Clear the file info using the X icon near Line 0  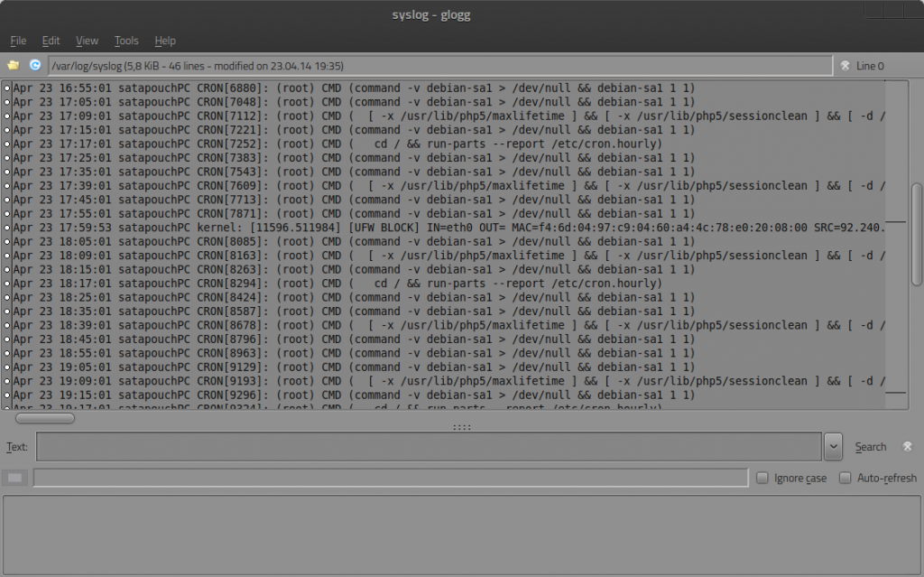coord(845,66)
